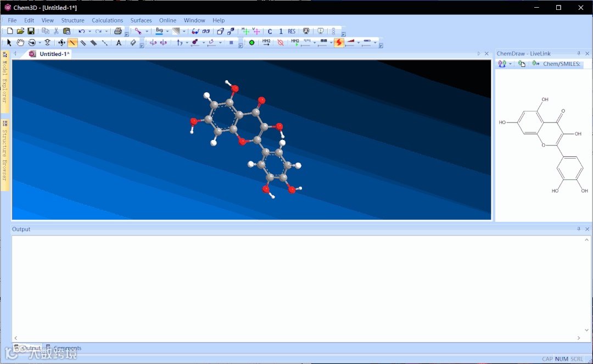The height and width of the screenshot is (364, 593).
Task: Click the RES residue labels icon
Action: click(292, 31)
